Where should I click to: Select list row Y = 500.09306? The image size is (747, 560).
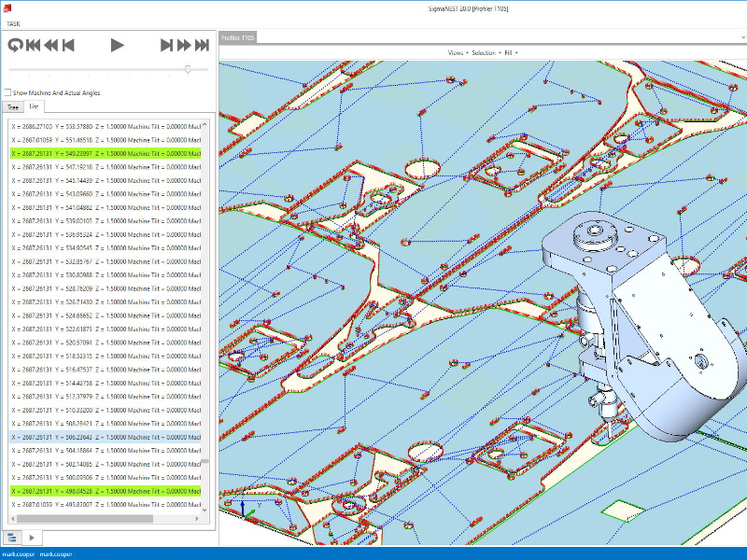(x=106, y=478)
